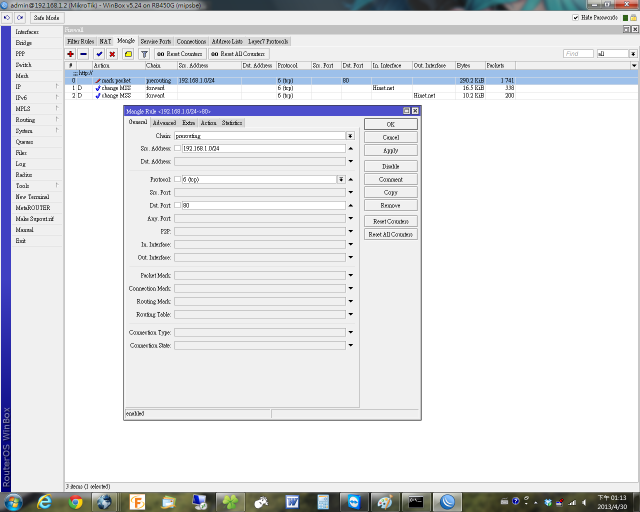Screen dimensions: 640x512
Task: Open TeamViewer icon in the taskbar
Action: click(354, 502)
